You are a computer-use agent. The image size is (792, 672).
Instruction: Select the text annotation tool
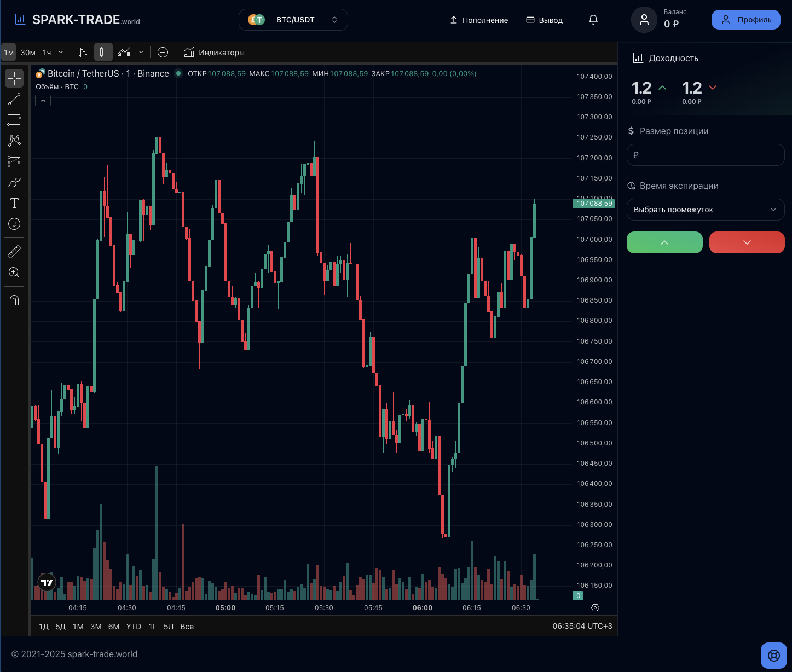(x=14, y=203)
